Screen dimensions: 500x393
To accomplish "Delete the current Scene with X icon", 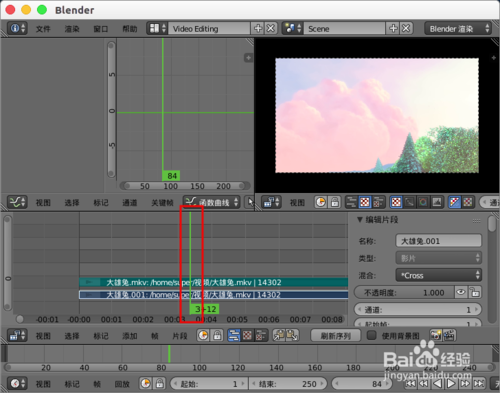I will 406,29.
